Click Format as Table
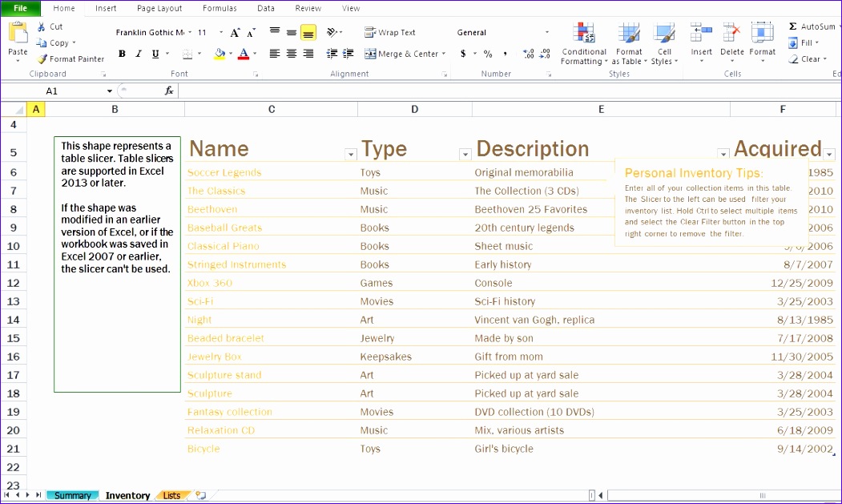 629,44
